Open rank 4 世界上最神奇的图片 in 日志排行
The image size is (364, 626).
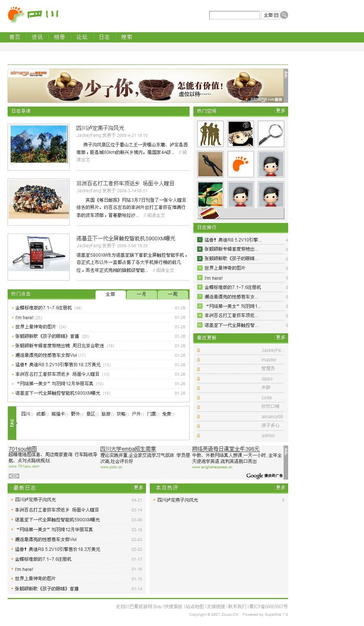(225, 268)
